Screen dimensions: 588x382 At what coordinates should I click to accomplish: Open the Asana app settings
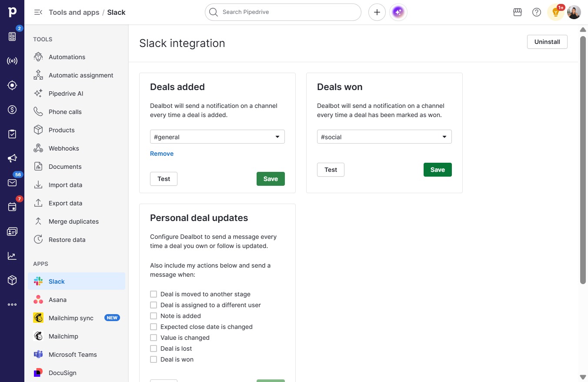(77, 300)
